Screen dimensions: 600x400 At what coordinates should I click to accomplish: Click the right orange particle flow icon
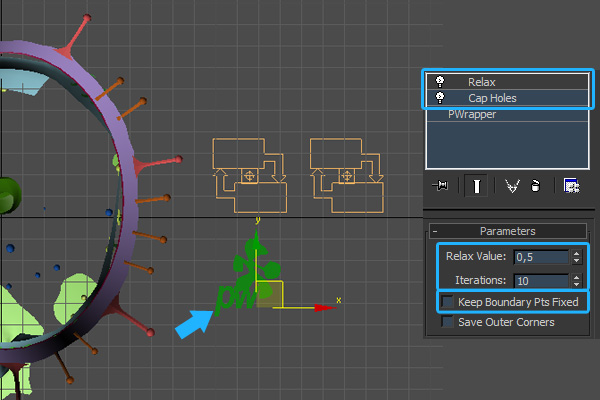point(346,176)
